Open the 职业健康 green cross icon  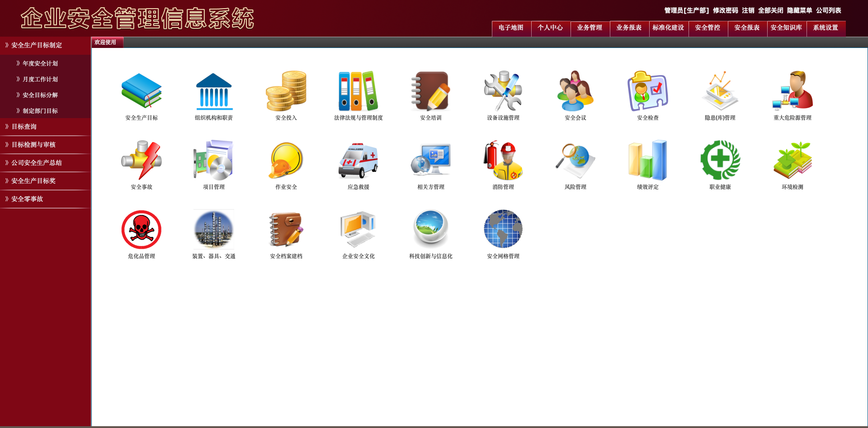pyautogui.click(x=720, y=161)
